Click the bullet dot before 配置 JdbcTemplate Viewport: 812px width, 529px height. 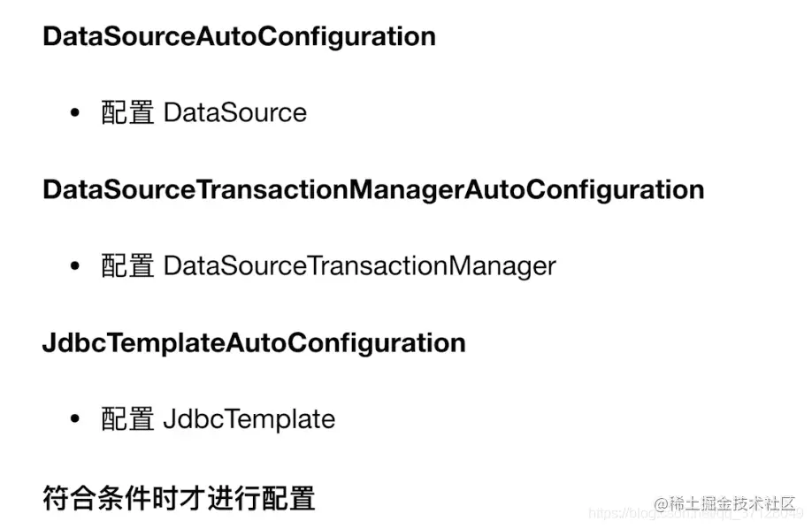[x=75, y=418]
